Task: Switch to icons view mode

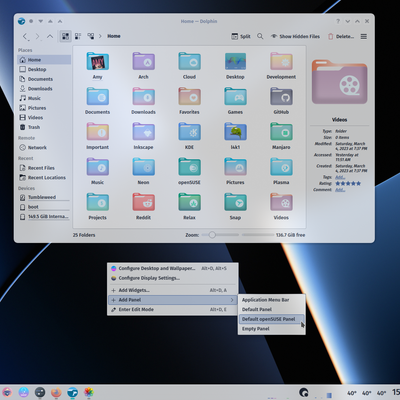Action: click(65, 36)
